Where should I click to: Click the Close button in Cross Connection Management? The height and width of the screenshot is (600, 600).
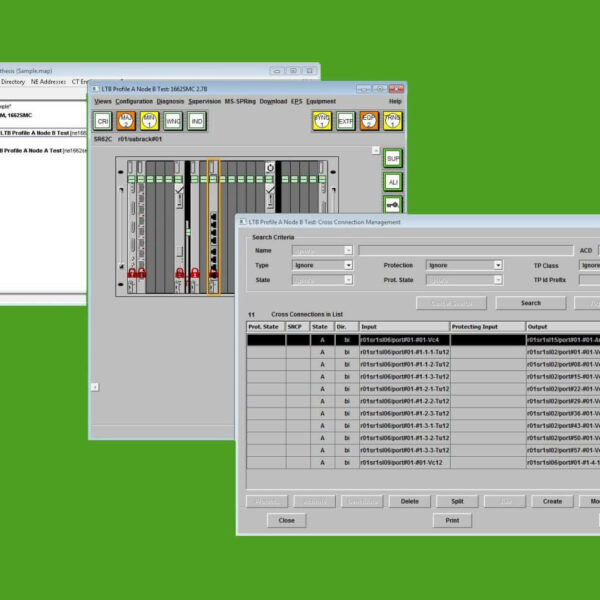(x=287, y=520)
